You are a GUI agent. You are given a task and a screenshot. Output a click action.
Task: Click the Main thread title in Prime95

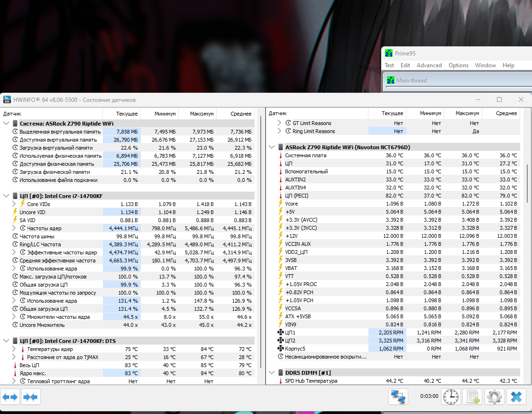point(411,81)
